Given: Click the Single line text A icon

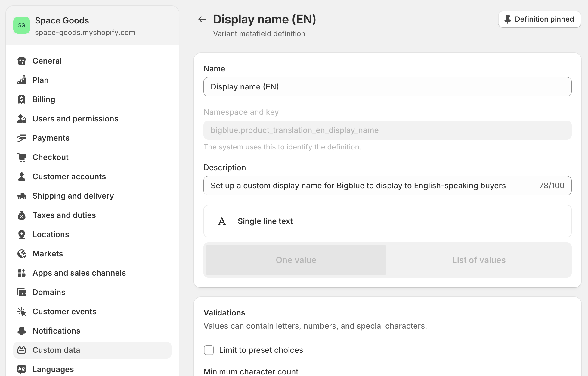Looking at the screenshot, I should (222, 221).
